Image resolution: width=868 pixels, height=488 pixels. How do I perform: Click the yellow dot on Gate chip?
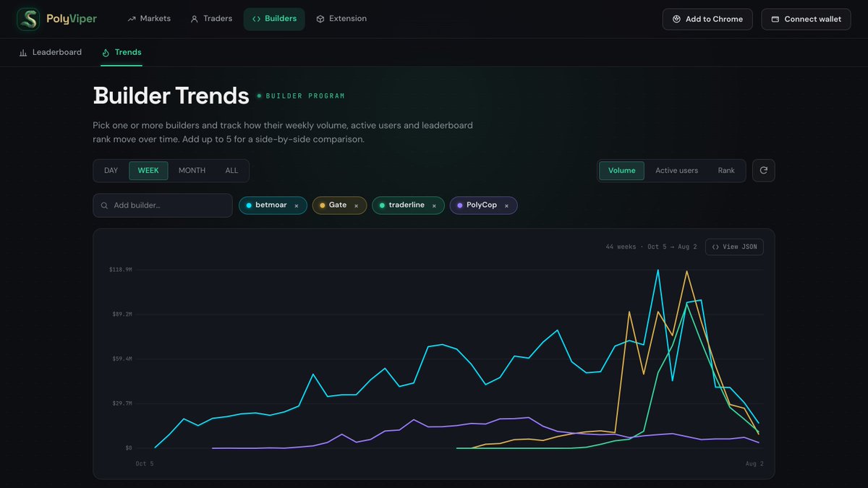323,205
